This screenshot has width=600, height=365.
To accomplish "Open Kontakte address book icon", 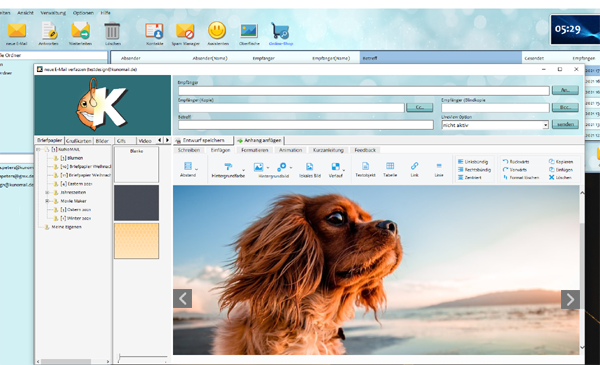I will (x=154, y=31).
